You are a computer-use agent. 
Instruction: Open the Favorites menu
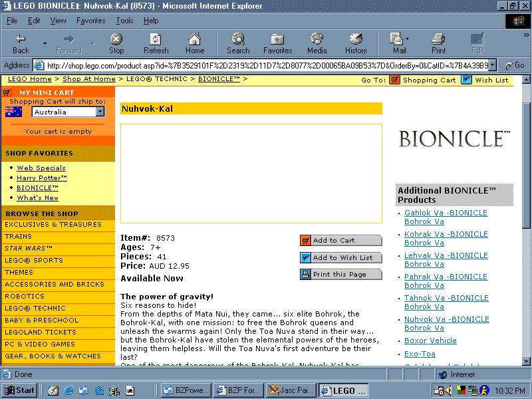pyautogui.click(x=90, y=21)
